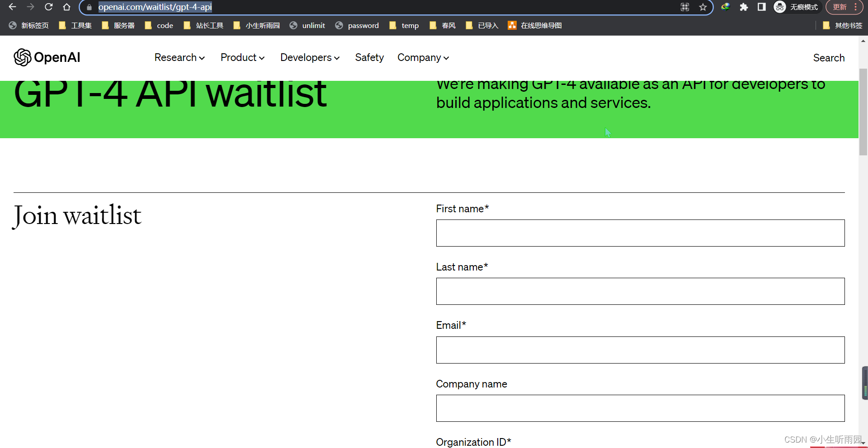Viewport: 868px width, 448px height.
Task: Focus the Last name field
Action: point(640,291)
